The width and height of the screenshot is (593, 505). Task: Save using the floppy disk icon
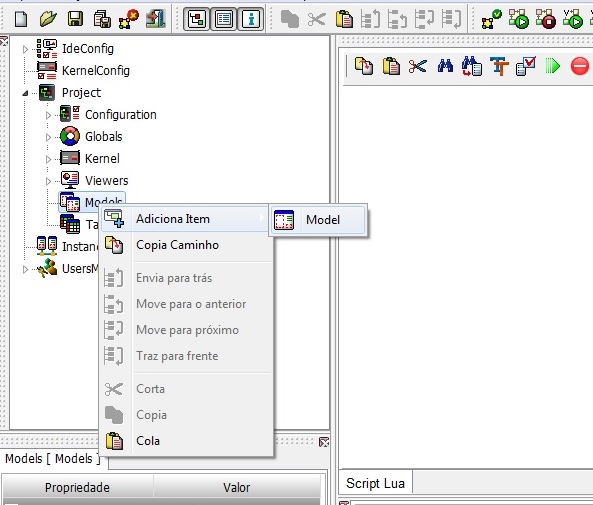tap(75, 19)
